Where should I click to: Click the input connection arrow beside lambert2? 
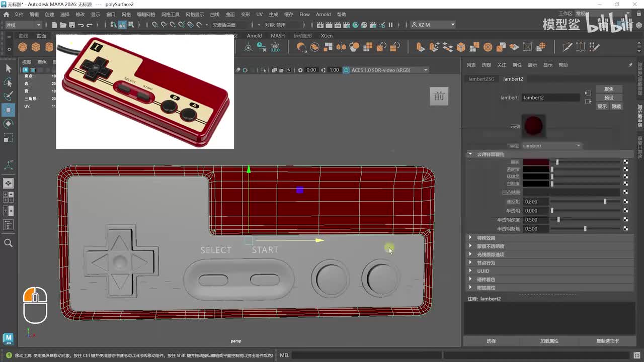(588, 93)
